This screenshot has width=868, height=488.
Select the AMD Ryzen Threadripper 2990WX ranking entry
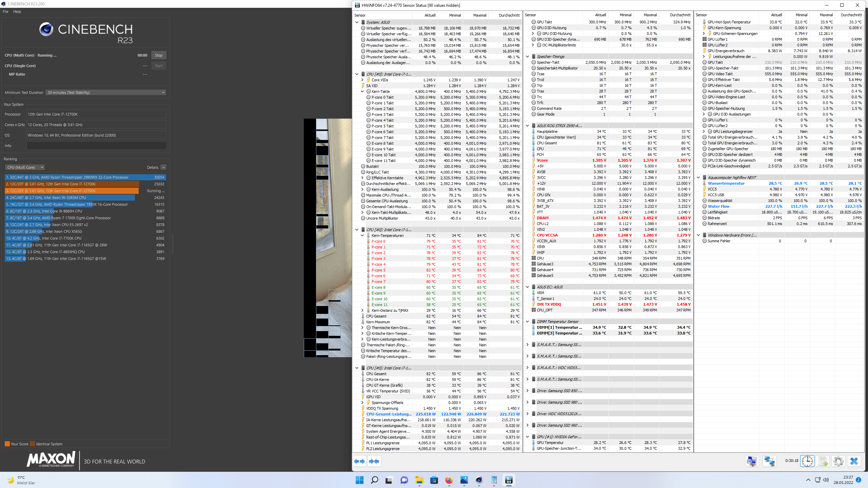(x=85, y=177)
